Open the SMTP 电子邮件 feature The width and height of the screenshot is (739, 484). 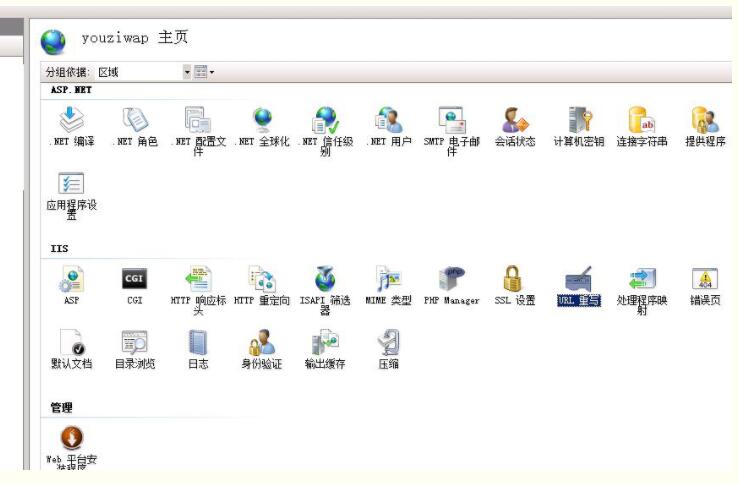(452, 131)
